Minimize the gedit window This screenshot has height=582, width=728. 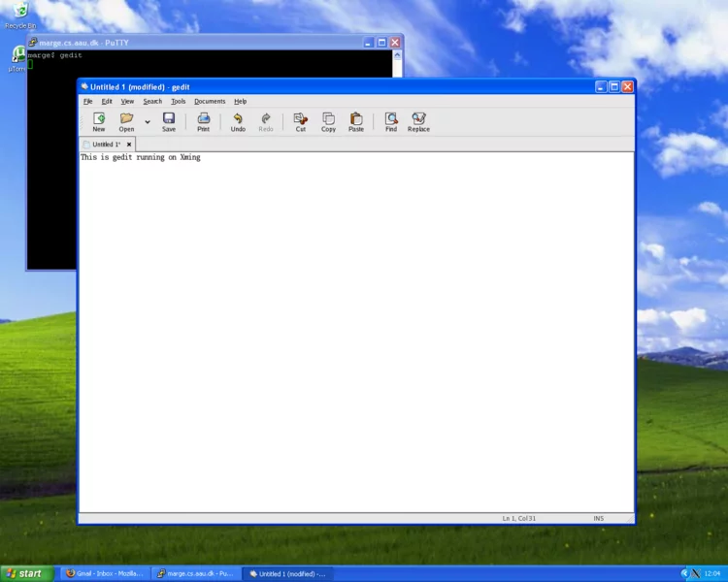[601, 86]
